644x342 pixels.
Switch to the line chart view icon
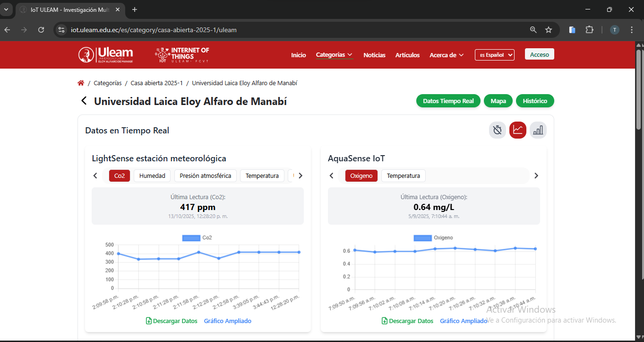(517, 130)
